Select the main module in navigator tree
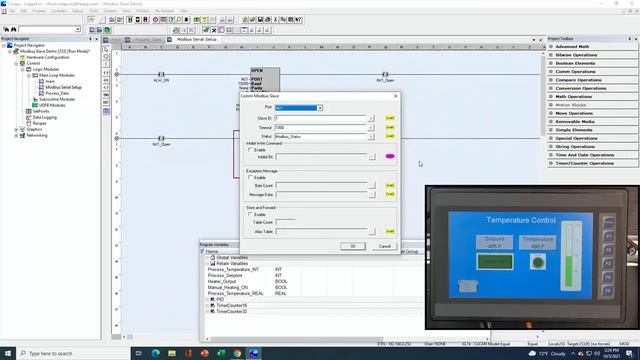This screenshot has height=360, width=640. (x=50, y=81)
